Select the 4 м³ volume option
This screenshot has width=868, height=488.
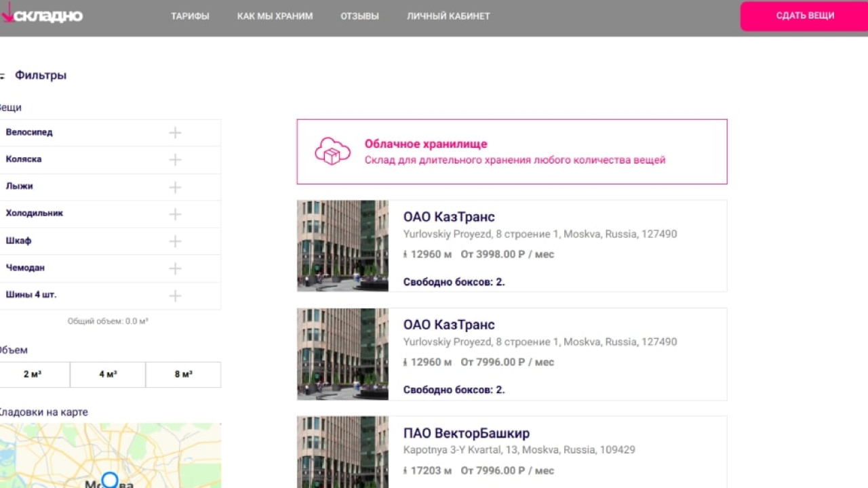point(108,374)
